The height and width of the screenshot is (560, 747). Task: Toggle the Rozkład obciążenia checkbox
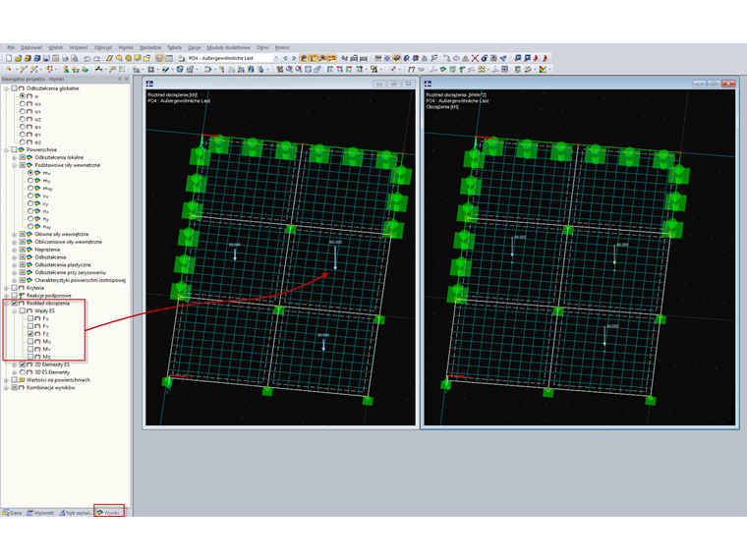pos(15,303)
